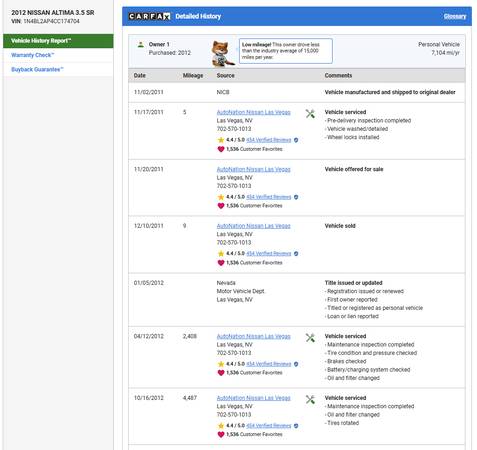The width and height of the screenshot is (477, 450).
Task: Click the Loan or lien reported line
Action: (x=352, y=316)
